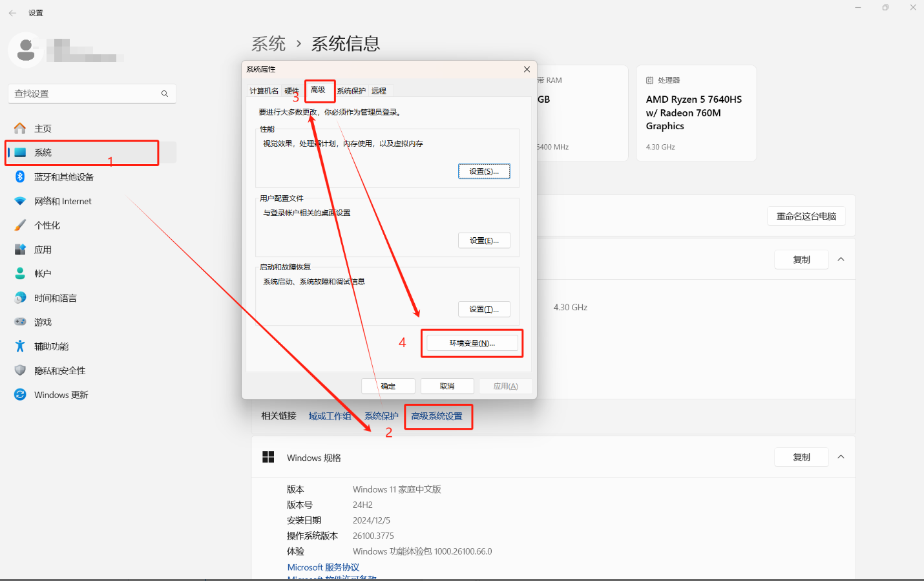924x581 pixels.
Task: Open 辅助功能 accessibility icon
Action: [20, 346]
